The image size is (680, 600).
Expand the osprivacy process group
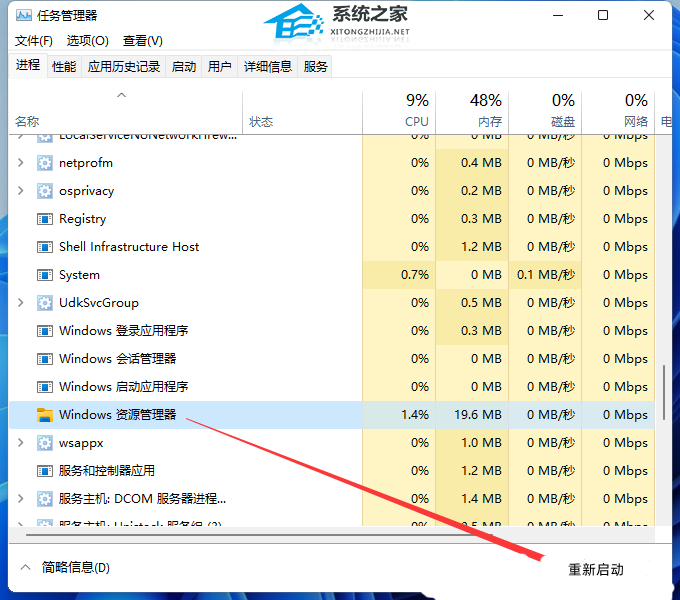(21, 191)
